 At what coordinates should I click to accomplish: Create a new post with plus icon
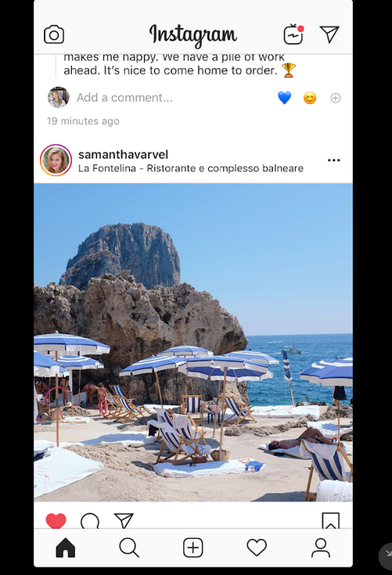(x=193, y=548)
